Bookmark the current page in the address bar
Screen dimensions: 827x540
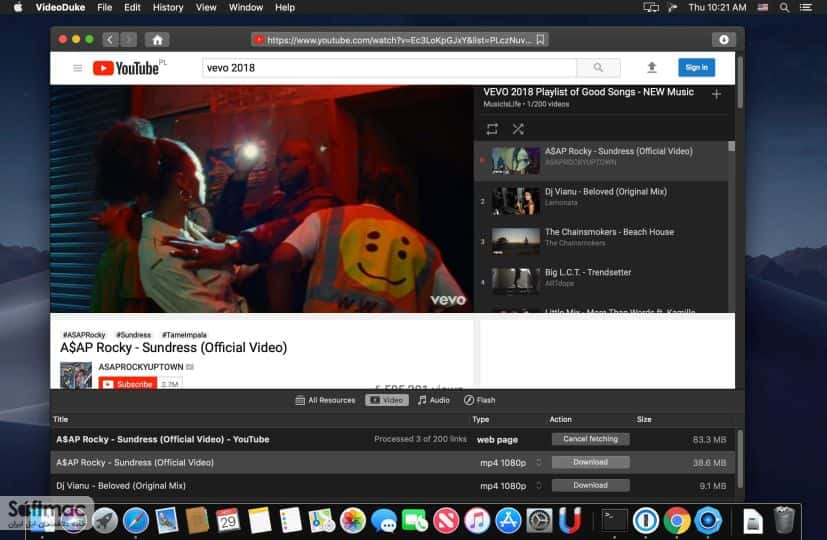click(541, 40)
